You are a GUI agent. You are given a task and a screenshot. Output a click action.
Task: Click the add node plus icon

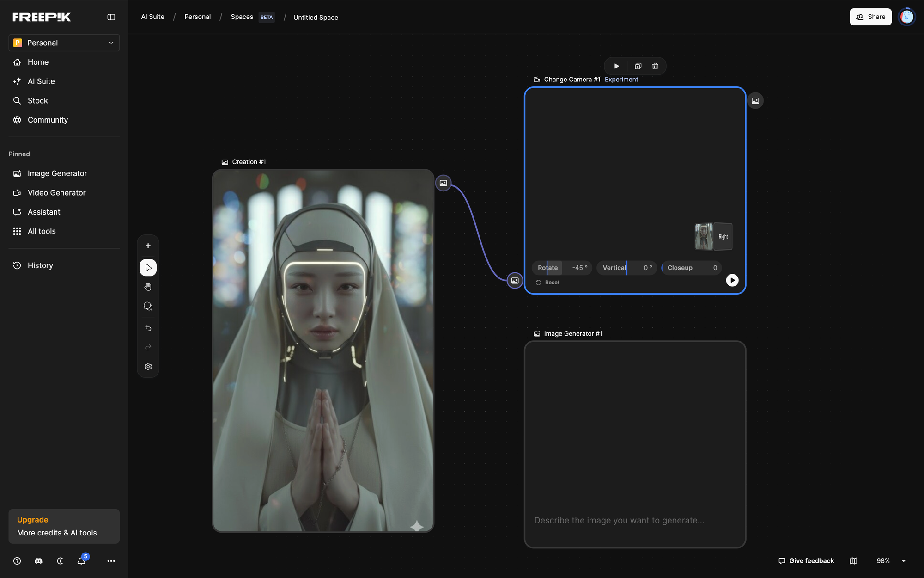pos(148,246)
